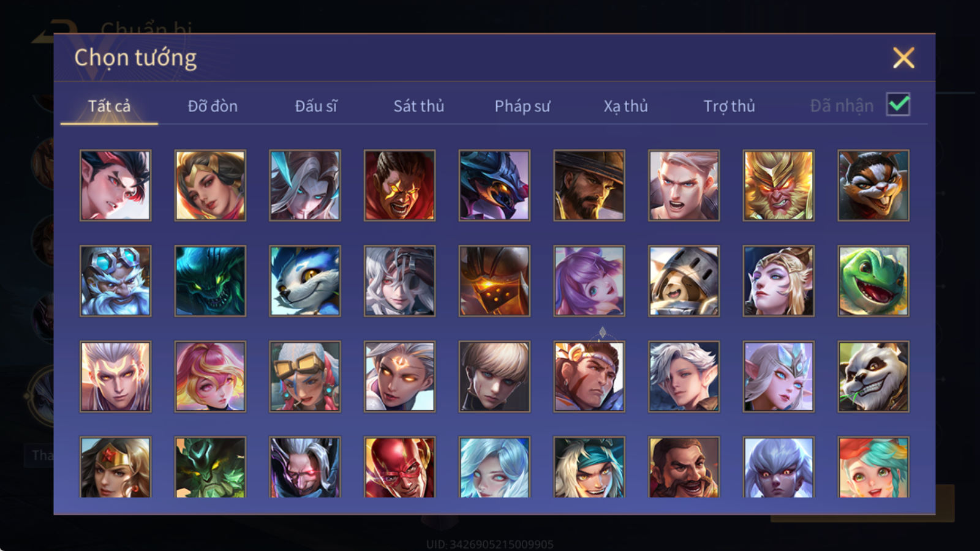Switch to the Pháp sư tab
Viewport: 980px width, 551px height.
point(522,106)
